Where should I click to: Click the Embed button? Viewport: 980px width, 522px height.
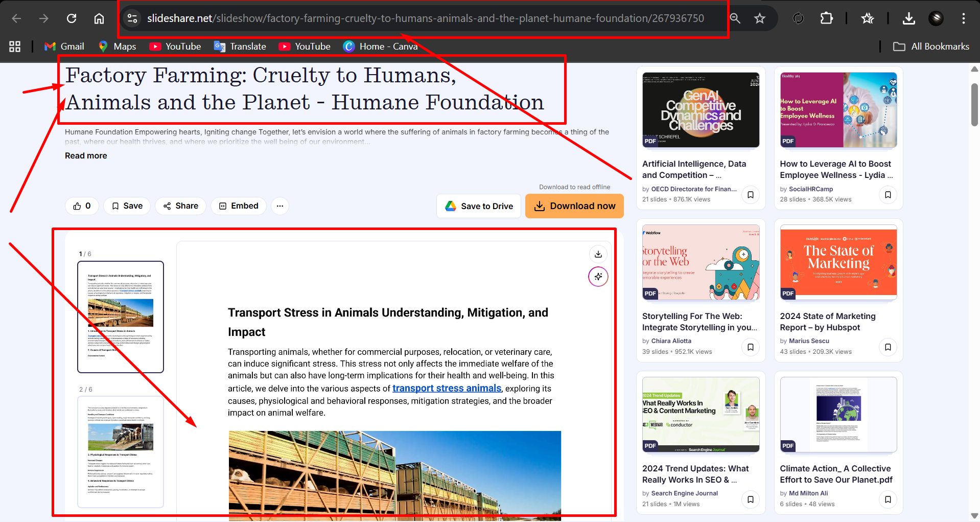pos(239,206)
